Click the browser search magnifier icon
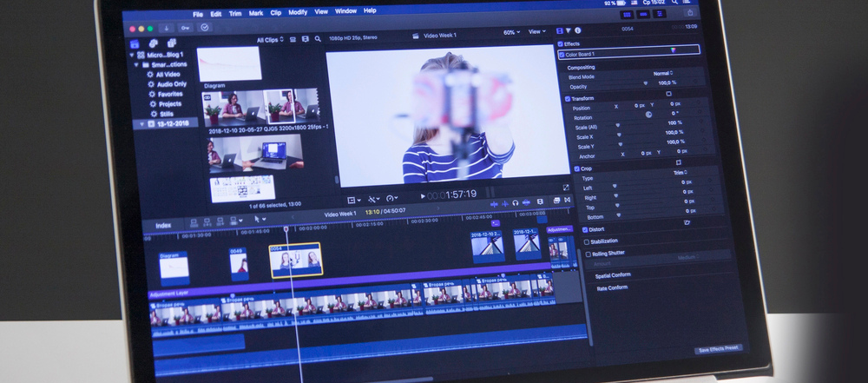Viewport: 868px width, 383px height. [x=318, y=39]
